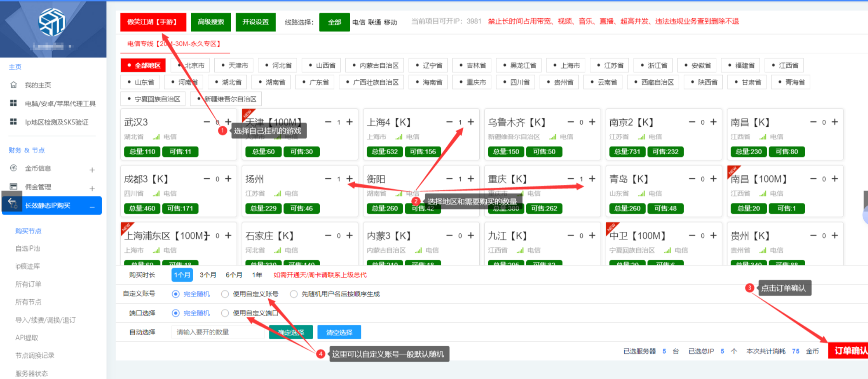Click plus on 石家庄【K】 card
This screenshot has width=868, height=379.
(x=349, y=235)
